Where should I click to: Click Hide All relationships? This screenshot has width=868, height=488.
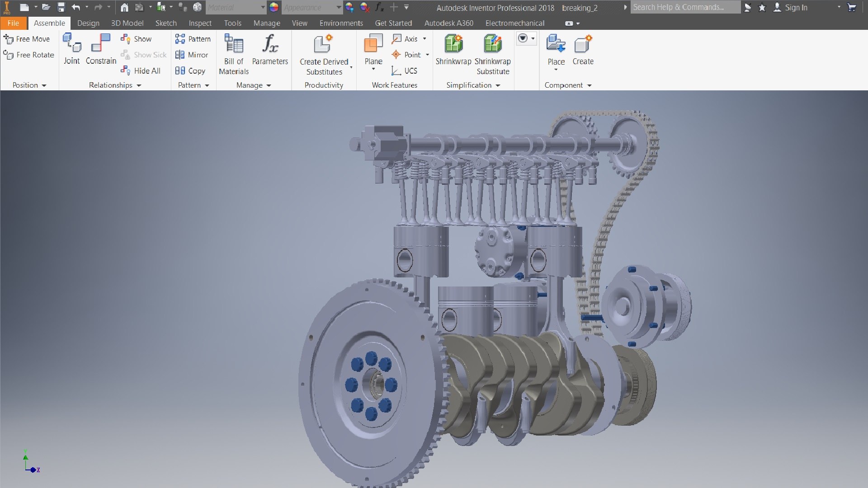tap(141, 70)
